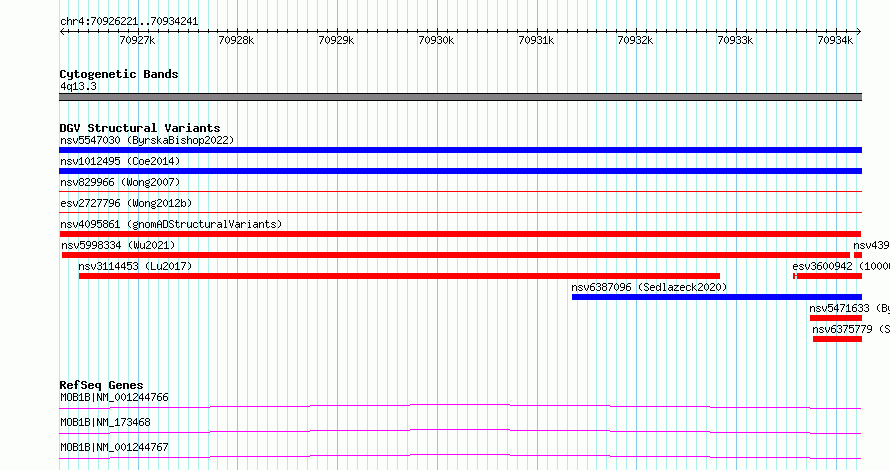Click the 70931k ruler position
Screen dimensions: 890x470
click(536, 40)
